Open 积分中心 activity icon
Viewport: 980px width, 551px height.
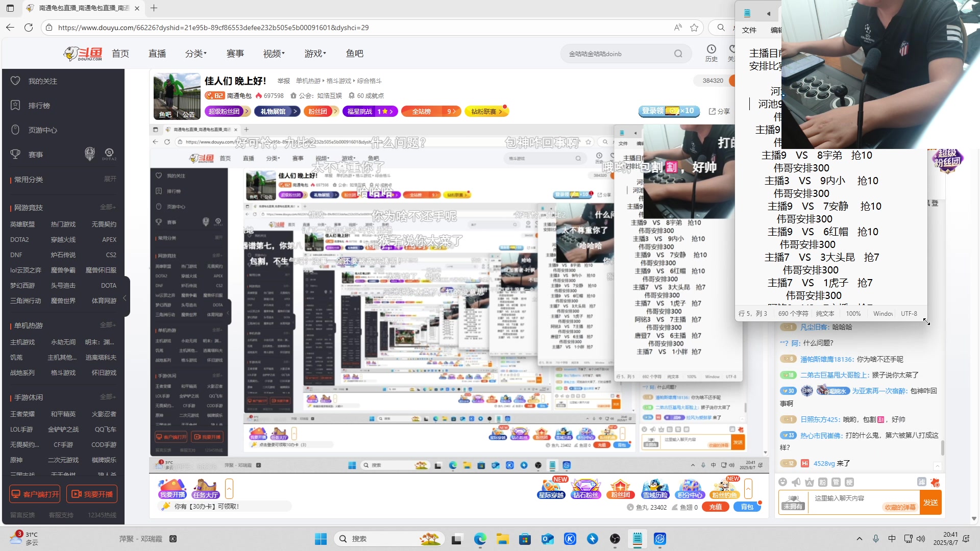tap(690, 488)
